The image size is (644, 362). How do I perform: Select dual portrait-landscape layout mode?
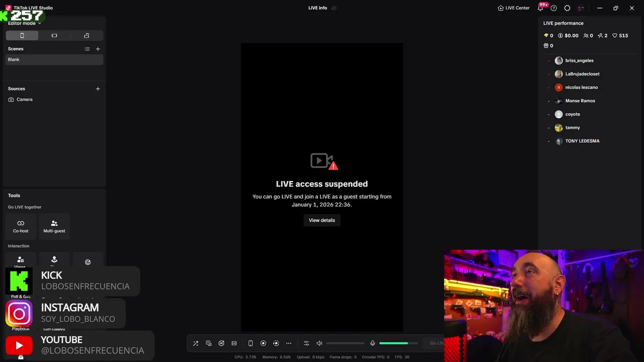87,36
